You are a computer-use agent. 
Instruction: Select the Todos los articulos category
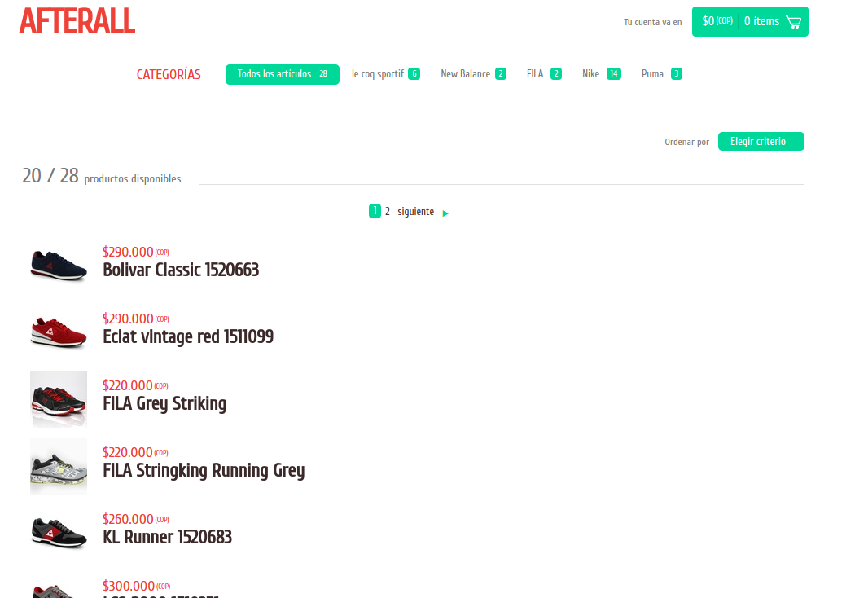click(282, 74)
